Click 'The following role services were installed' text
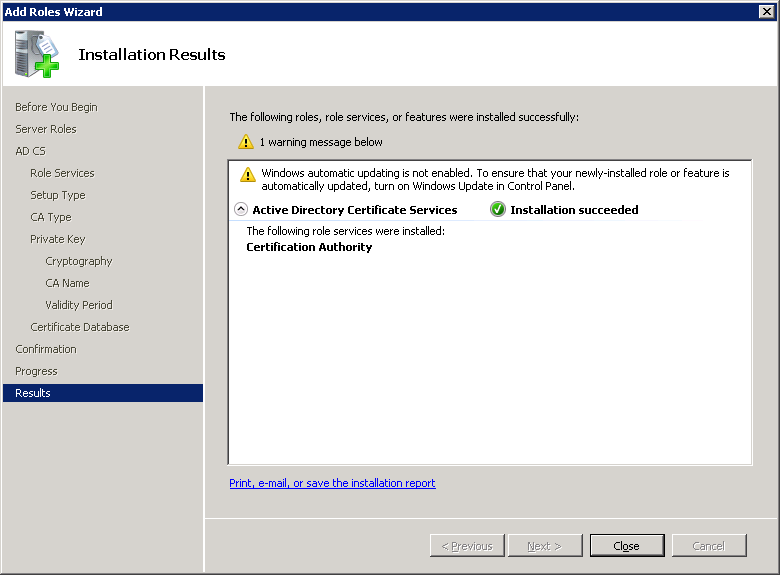This screenshot has width=780, height=575. (346, 231)
